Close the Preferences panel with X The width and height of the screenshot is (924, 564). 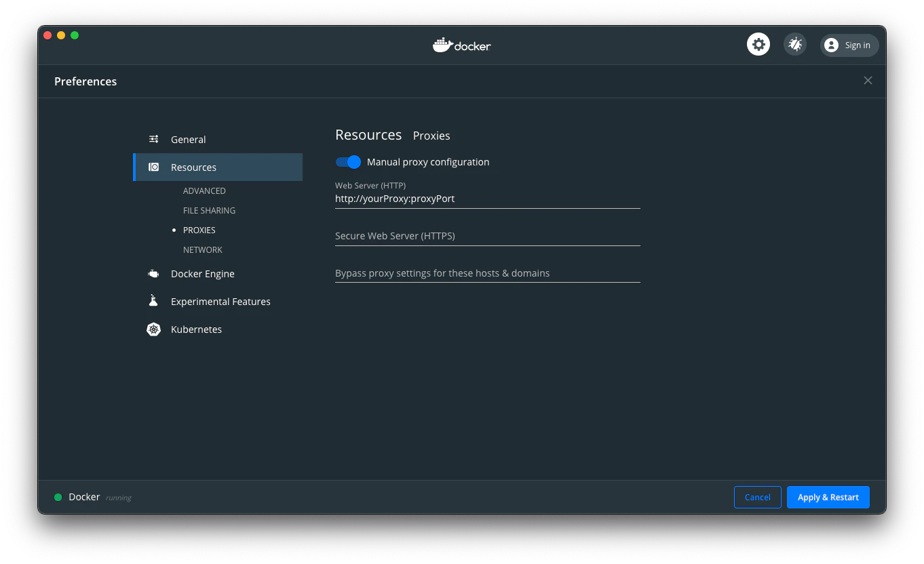pyautogui.click(x=868, y=81)
